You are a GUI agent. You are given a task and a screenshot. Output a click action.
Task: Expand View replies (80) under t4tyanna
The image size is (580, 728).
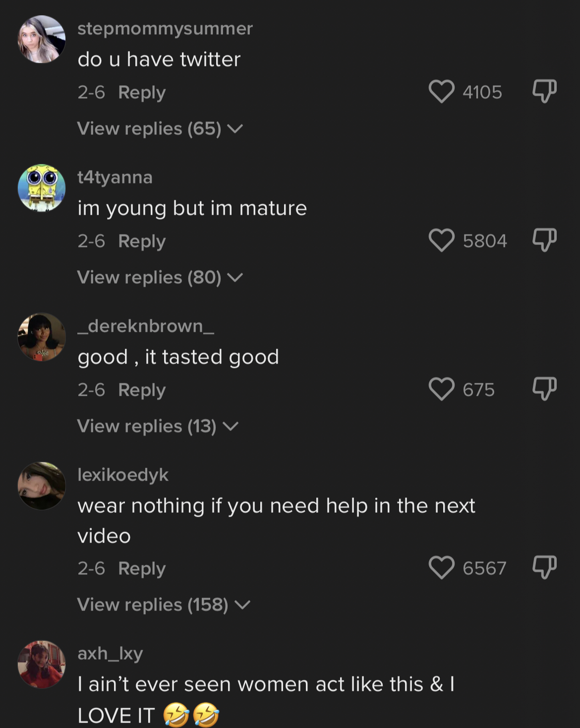[160, 278]
